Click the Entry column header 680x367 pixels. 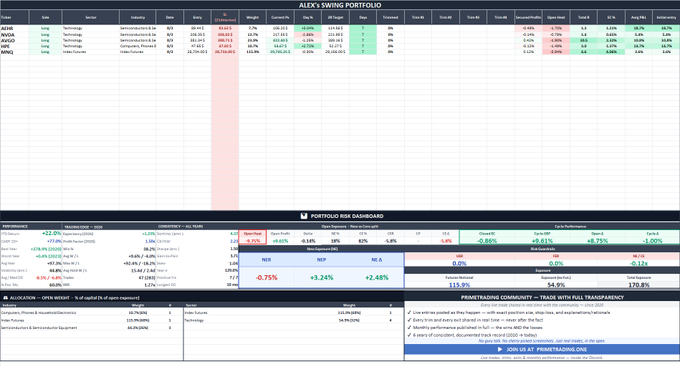(197, 17)
